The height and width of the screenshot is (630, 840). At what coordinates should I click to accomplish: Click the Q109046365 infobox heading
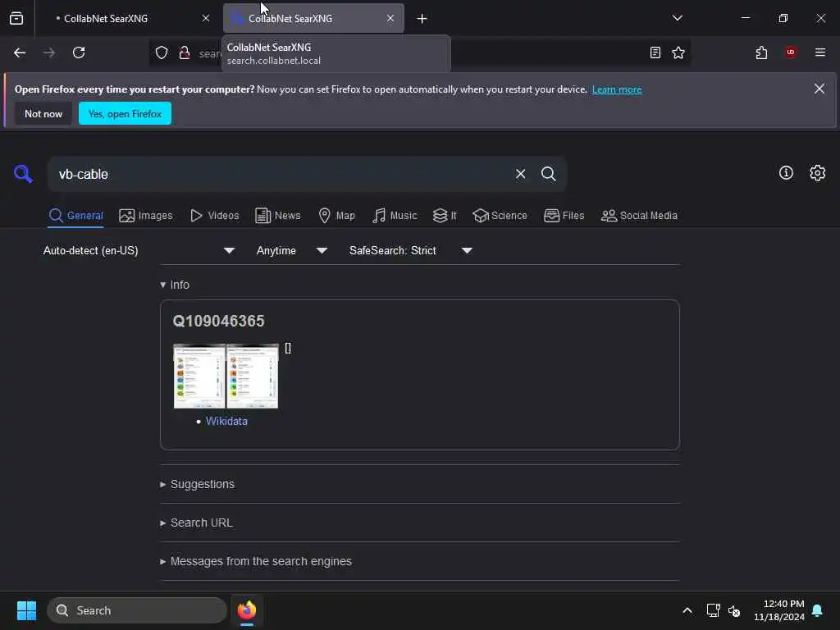(218, 321)
